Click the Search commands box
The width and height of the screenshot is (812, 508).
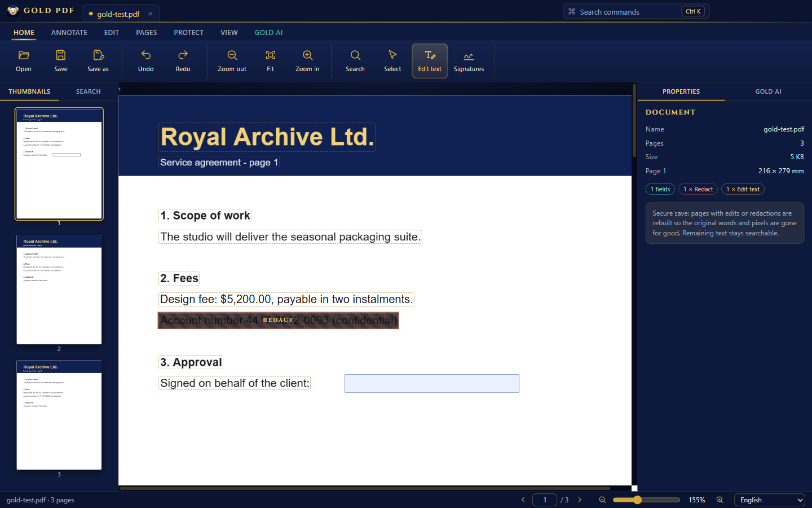(x=636, y=11)
